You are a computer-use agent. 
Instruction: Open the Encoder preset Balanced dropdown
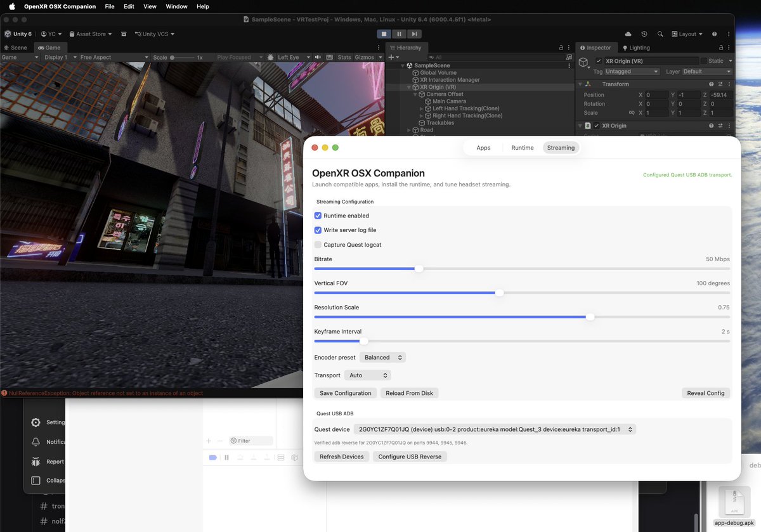tap(382, 358)
